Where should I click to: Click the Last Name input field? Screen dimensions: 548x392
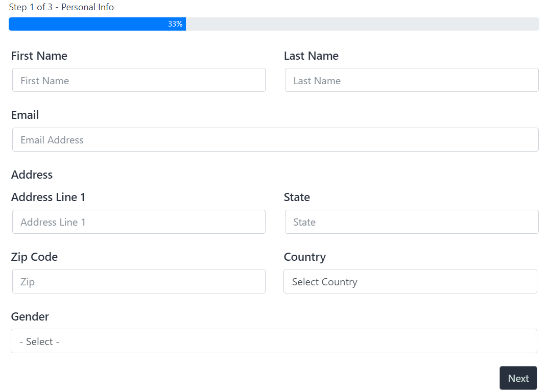(411, 80)
